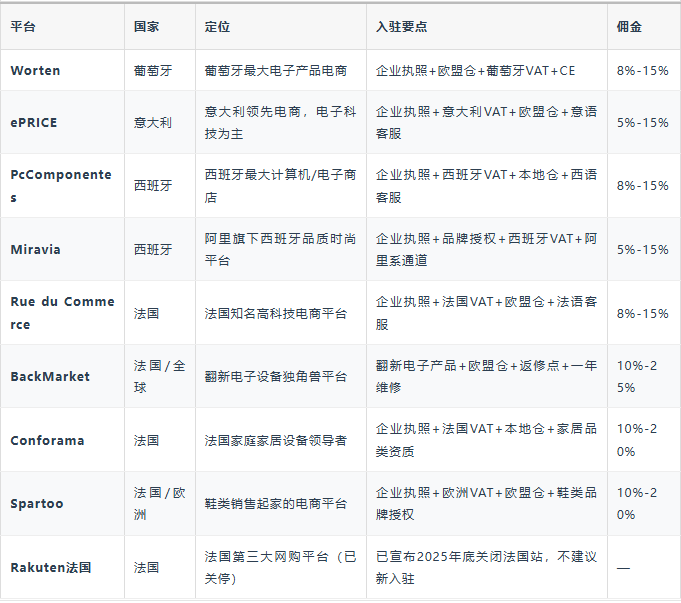Select the PcComponentes platform cell
This screenshot has width=681, height=603.
click(61, 186)
